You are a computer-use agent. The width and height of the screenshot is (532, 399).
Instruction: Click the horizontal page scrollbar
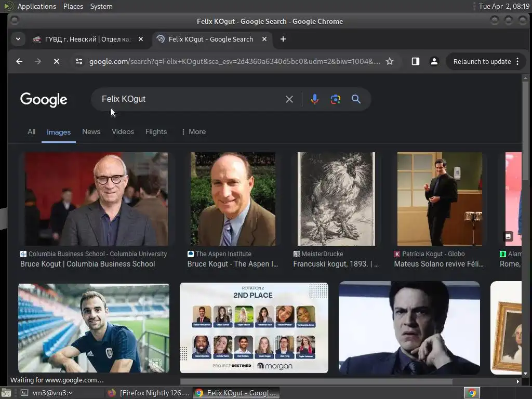(316, 381)
